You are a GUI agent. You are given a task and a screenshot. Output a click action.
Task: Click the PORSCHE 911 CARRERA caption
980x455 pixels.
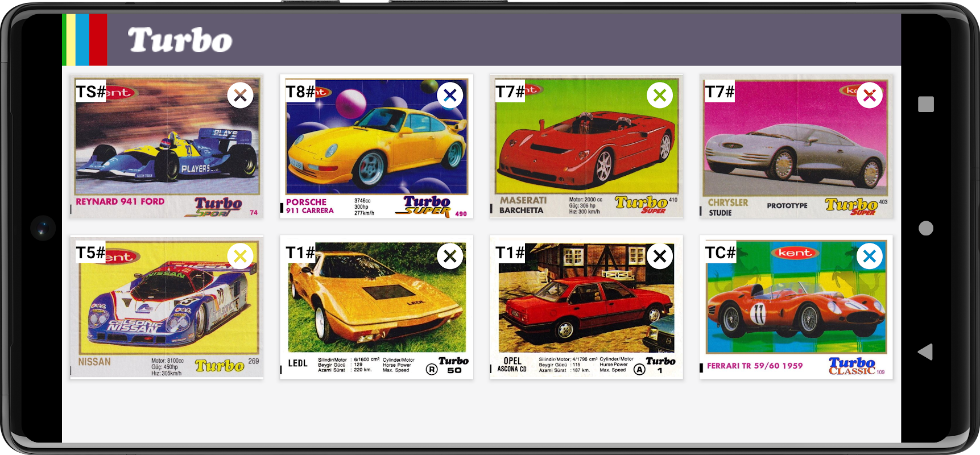310,206
